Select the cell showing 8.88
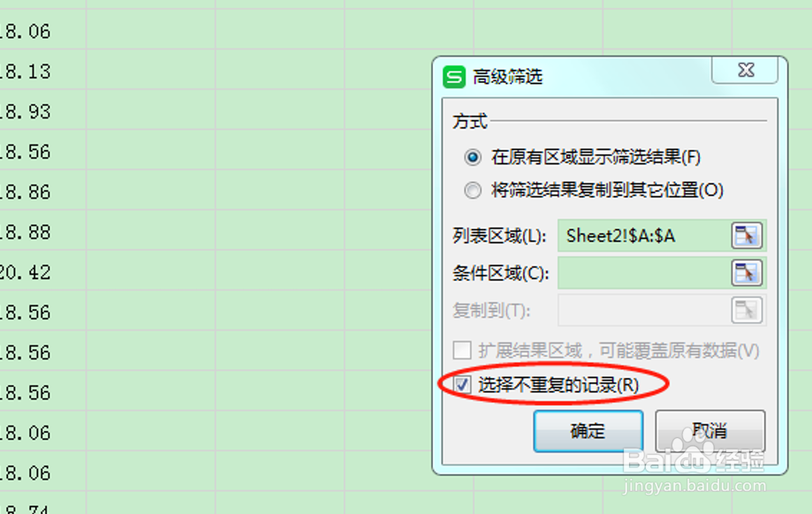Screen dimensions: 812x514 (x=42, y=231)
